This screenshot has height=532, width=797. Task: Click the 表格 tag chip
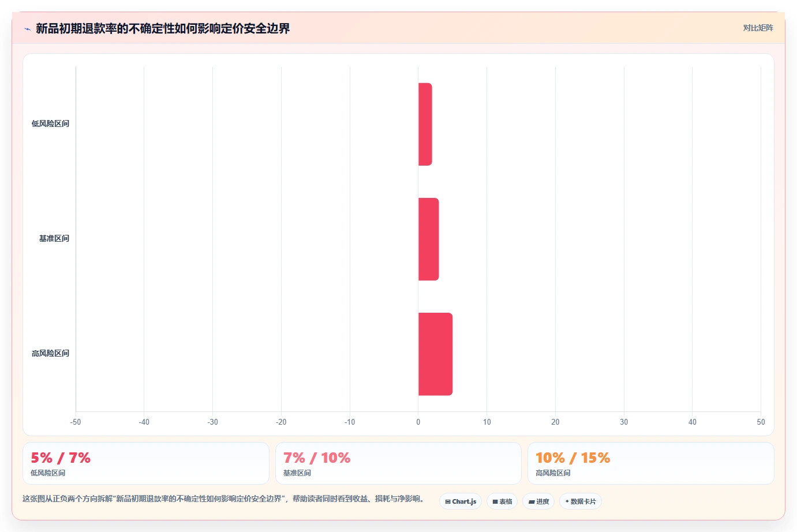pos(502,501)
